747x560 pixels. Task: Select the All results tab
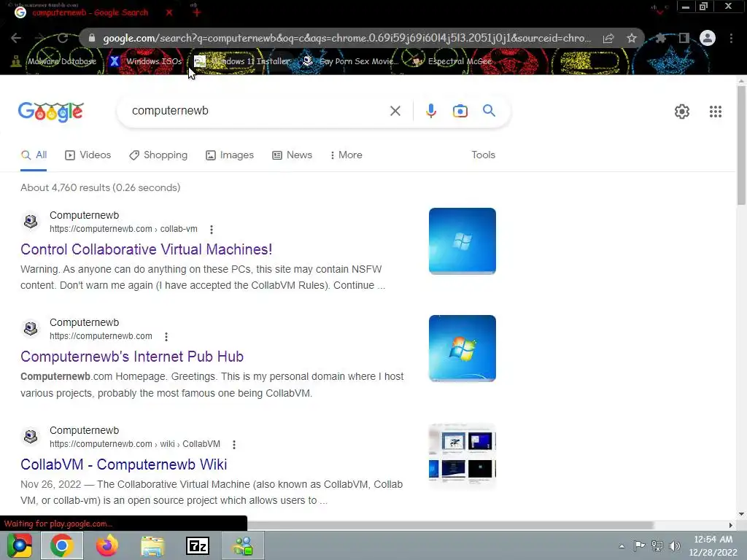point(34,155)
